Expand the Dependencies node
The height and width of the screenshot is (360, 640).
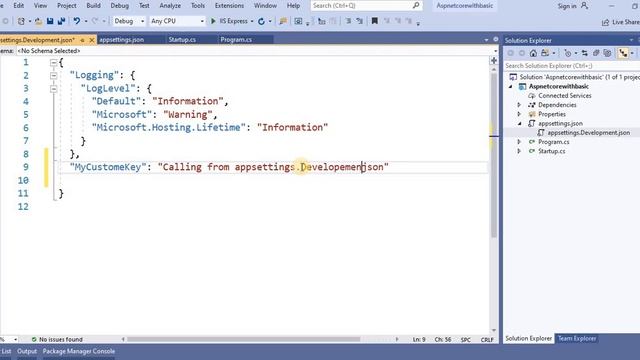click(x=519, y=105)
